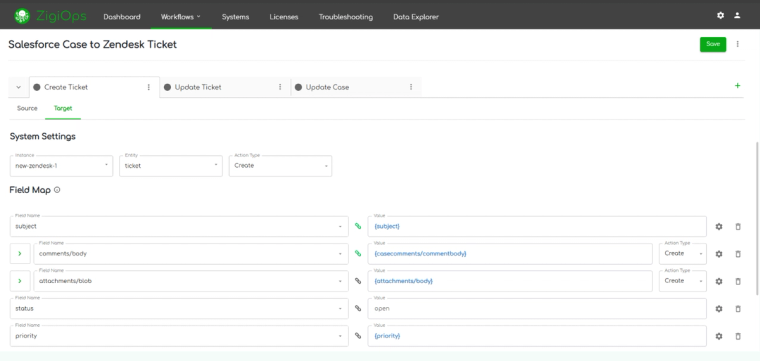
Task: Toggle the Create Ticket action status circle
Action: [x=36, y=87]
